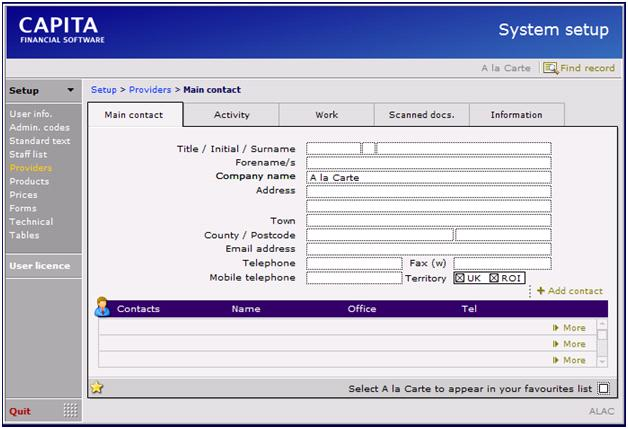Click Providers breadcrumb link
Image resolution: width=628 pixels, height=429 pixels.
150,90
